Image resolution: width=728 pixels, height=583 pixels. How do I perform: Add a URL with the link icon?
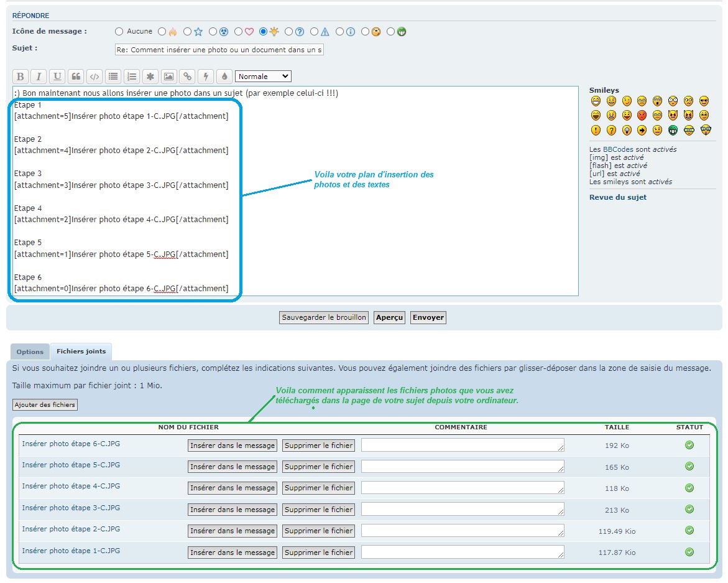click(x=187, y=77)
